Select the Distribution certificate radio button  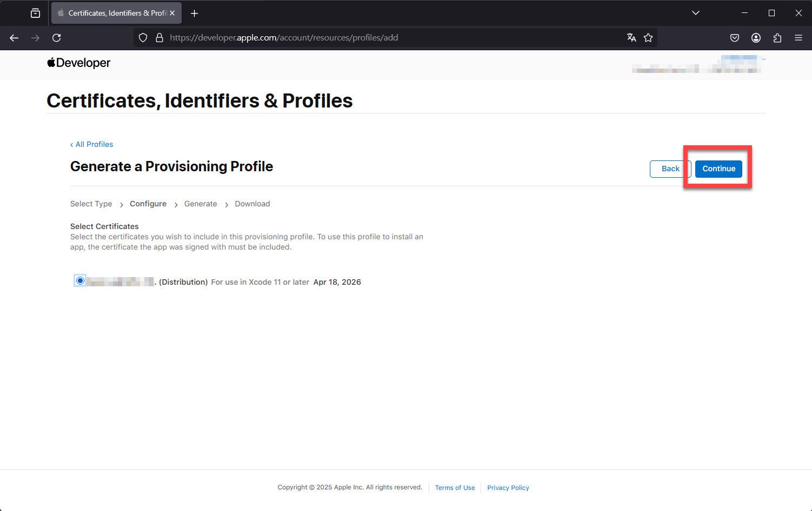pos(80,281)
